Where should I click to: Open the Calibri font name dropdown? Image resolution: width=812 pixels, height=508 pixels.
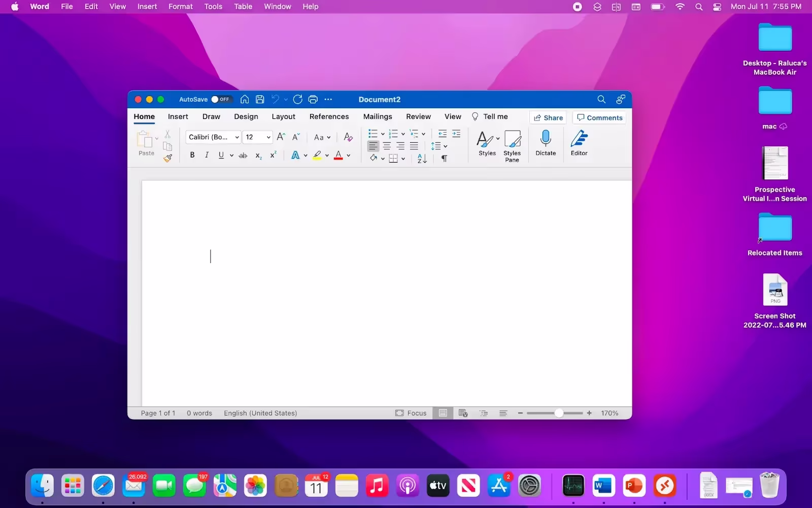click(x=237, y=137)
